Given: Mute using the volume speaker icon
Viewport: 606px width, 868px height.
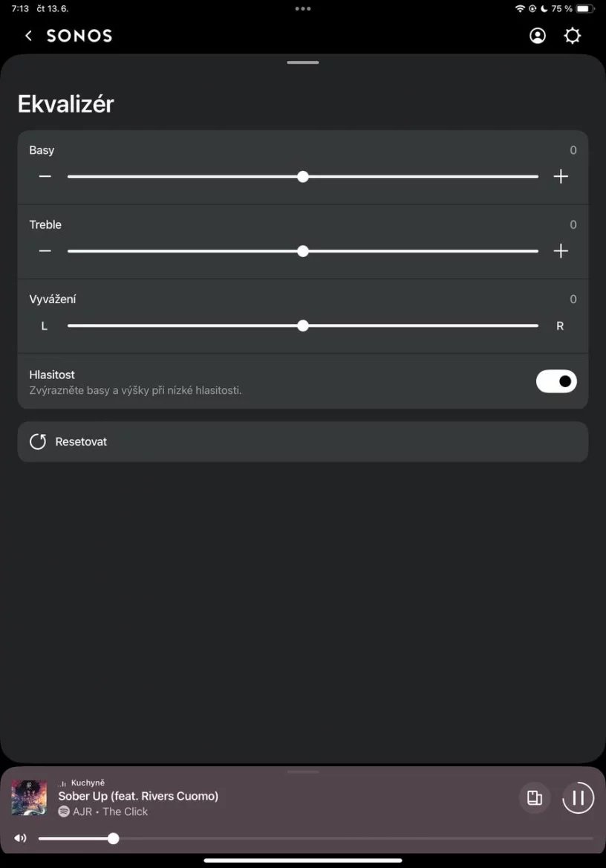Looking at the screenshot, I should (20, 838).
